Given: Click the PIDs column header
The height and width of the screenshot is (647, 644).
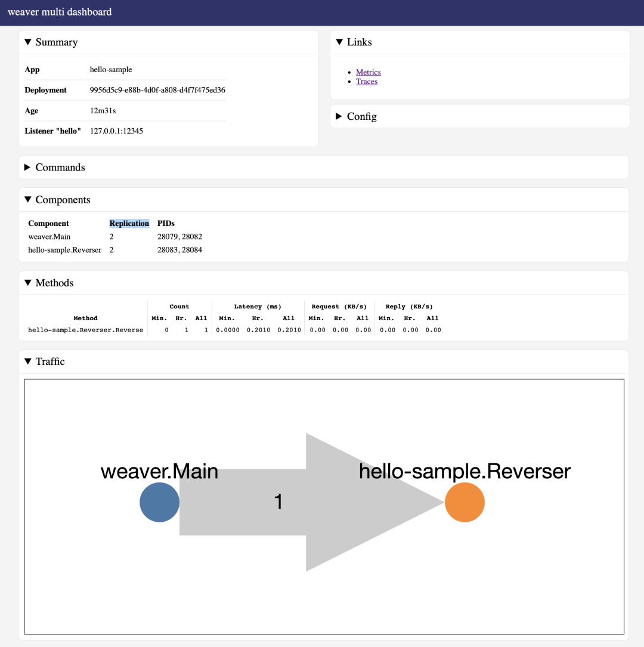Looking at the screenshot, I should (166, 223).
